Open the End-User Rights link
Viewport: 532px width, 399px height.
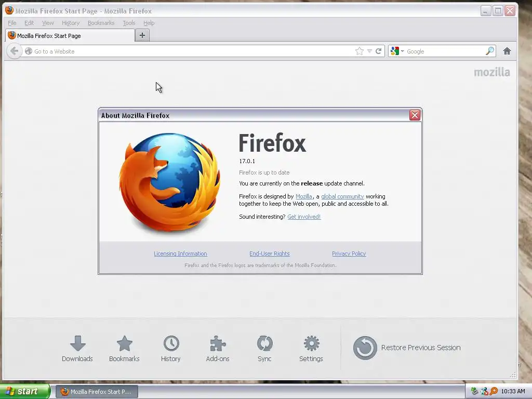270,254
